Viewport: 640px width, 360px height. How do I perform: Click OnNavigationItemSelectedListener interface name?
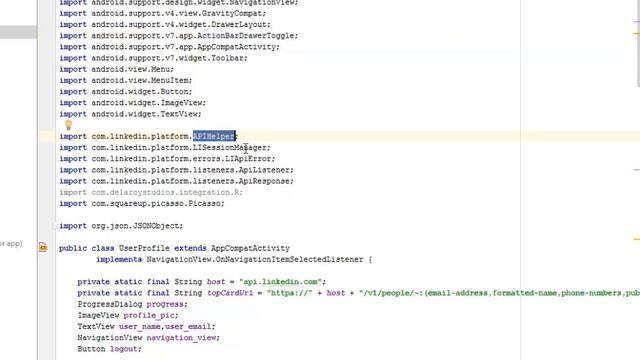coord(289,260)
